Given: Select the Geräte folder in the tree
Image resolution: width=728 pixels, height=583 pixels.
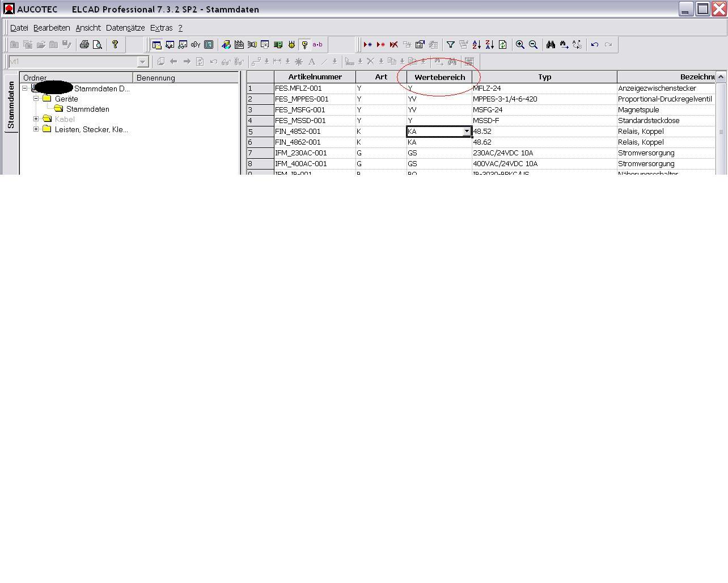Looking at the screenshot, I should [x=66, y=99].
